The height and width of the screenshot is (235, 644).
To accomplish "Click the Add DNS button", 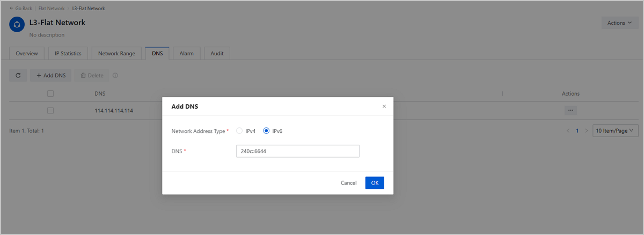I will point(51,76).
